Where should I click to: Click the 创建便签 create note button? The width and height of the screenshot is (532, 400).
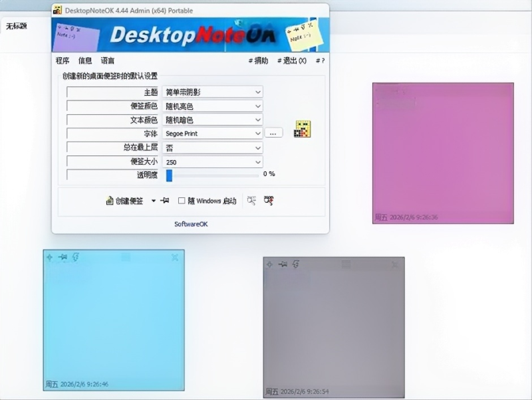pyautogui.click(x=124, y=201)
